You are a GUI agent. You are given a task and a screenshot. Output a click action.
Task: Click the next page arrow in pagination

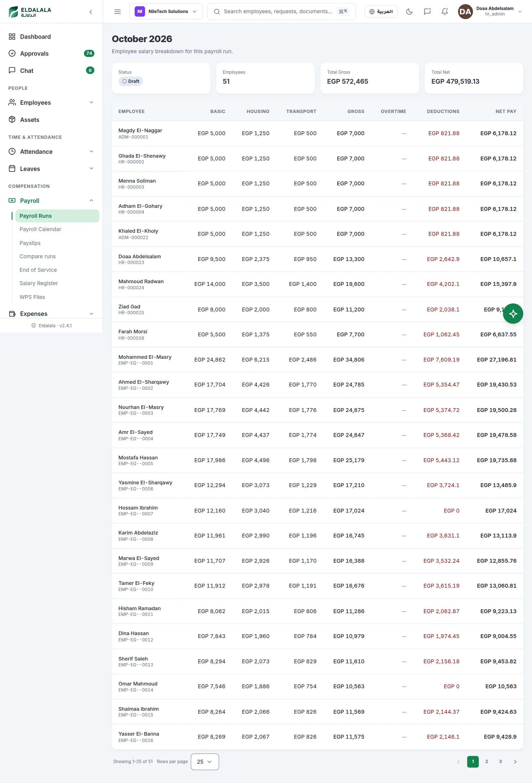pos(515,761)
